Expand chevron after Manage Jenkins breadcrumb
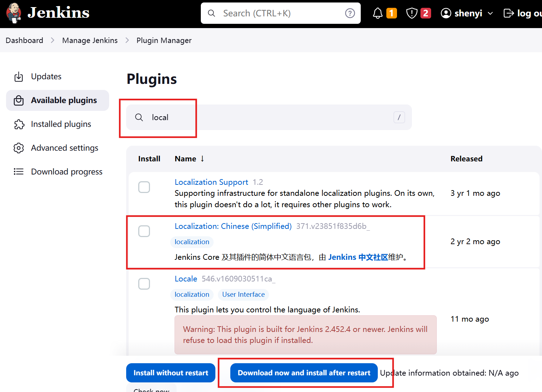542x392 pixels. (127, 40)
